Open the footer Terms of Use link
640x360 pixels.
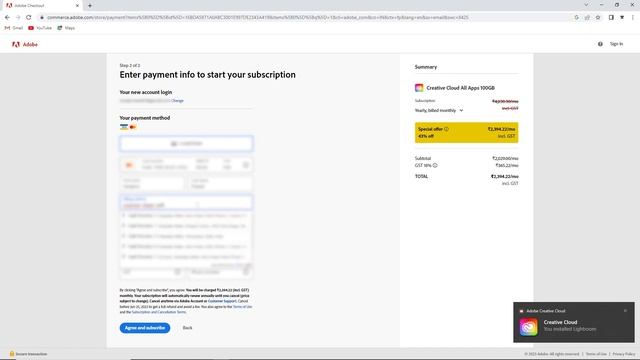pyautogui.click(x=596, y=354)
